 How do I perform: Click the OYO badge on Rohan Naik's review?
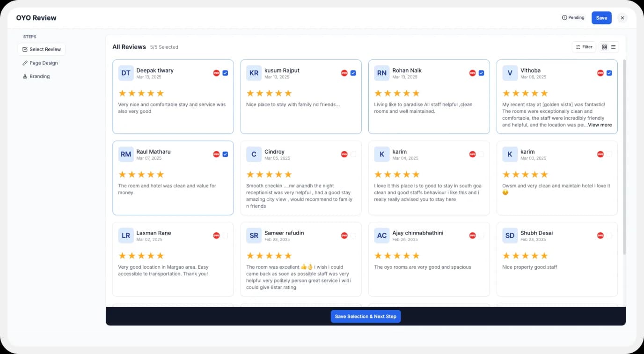point(472,73)
